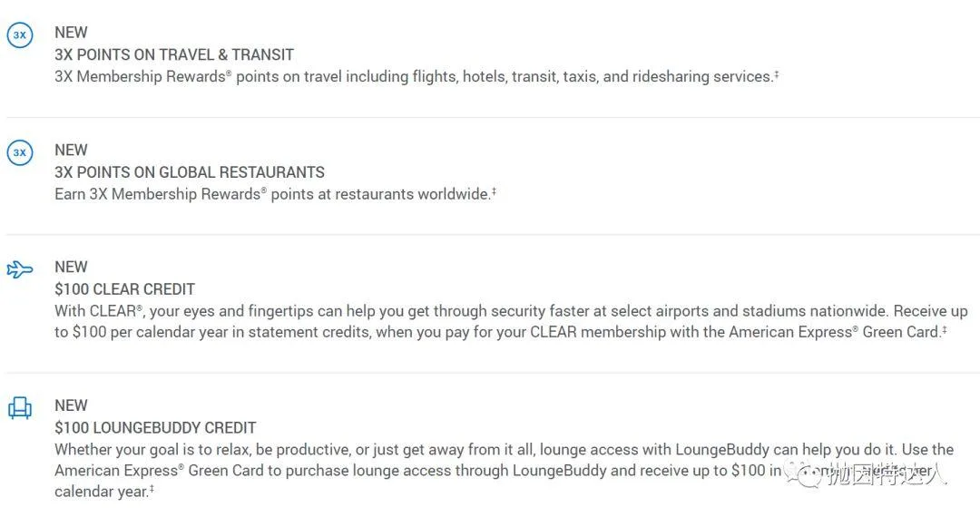Click the travel points description mentioning flights and hotels
This screenshot has width=980, height=517.
point(414,77)
